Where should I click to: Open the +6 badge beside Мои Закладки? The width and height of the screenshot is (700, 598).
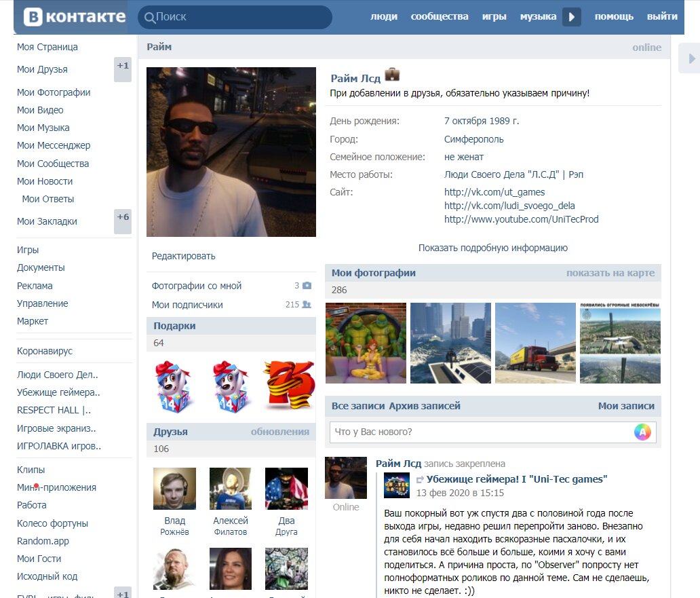[123, 221]
